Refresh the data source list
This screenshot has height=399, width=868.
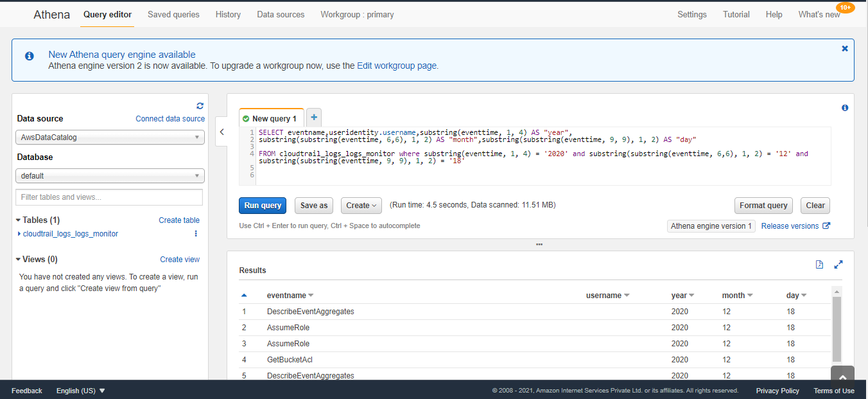200,105
